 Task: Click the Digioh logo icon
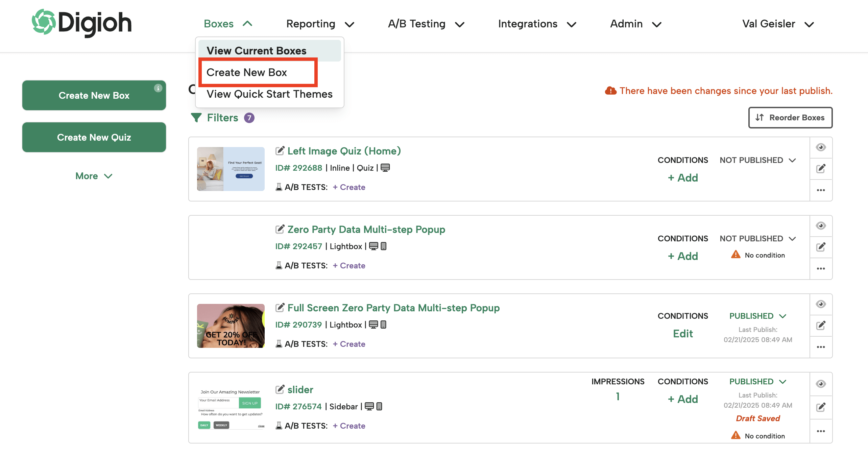point(43,22)
